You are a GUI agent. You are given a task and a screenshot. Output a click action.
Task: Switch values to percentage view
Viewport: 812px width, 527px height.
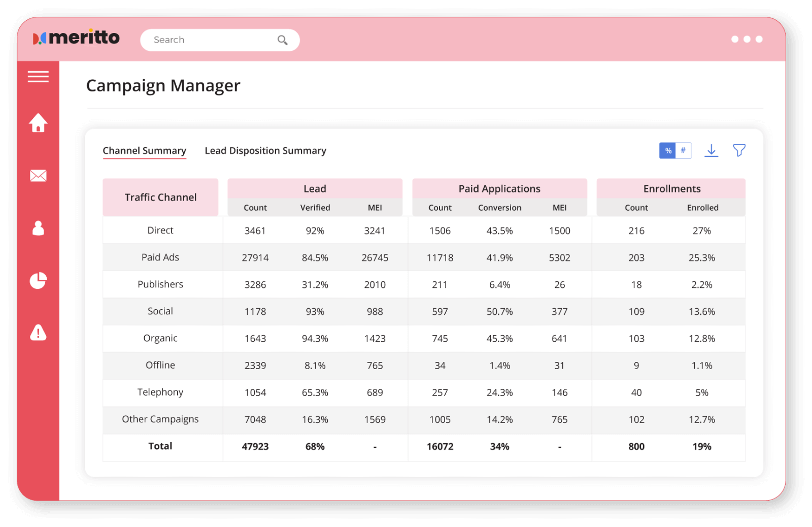(x=668, y=150)
